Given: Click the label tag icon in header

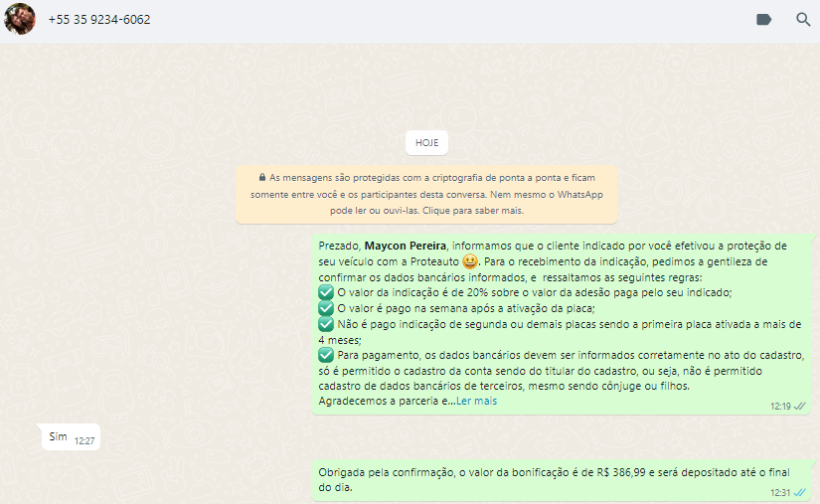Looking at the screenshot, I should [x=763, y=20].
